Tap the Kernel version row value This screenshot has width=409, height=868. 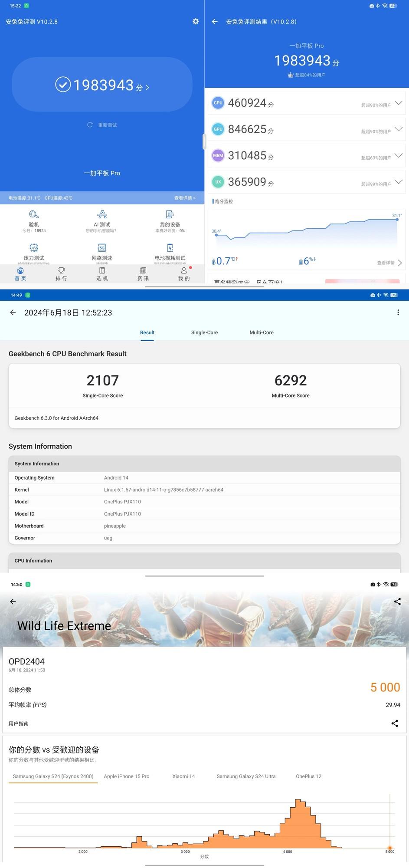pos(164,490)
